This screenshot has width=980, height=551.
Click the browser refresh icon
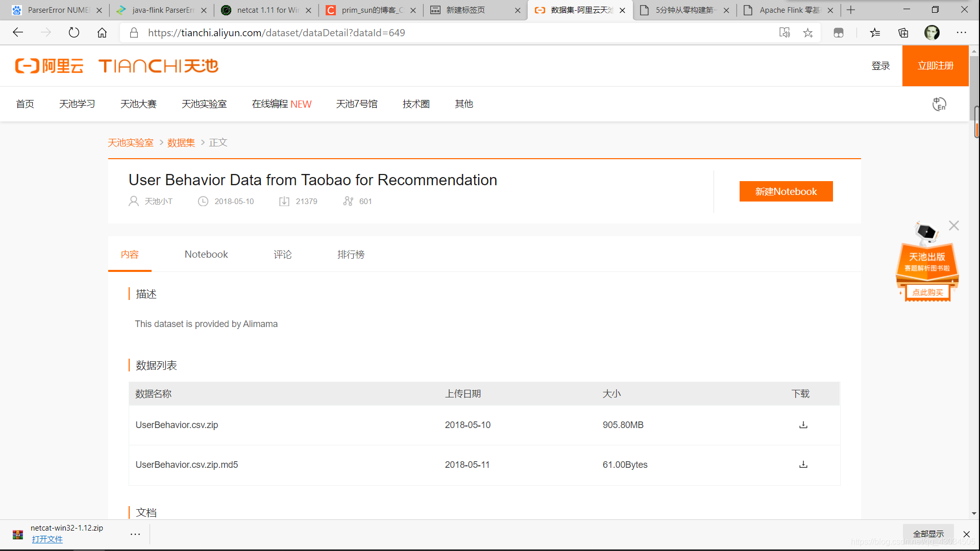coord(74,33)
